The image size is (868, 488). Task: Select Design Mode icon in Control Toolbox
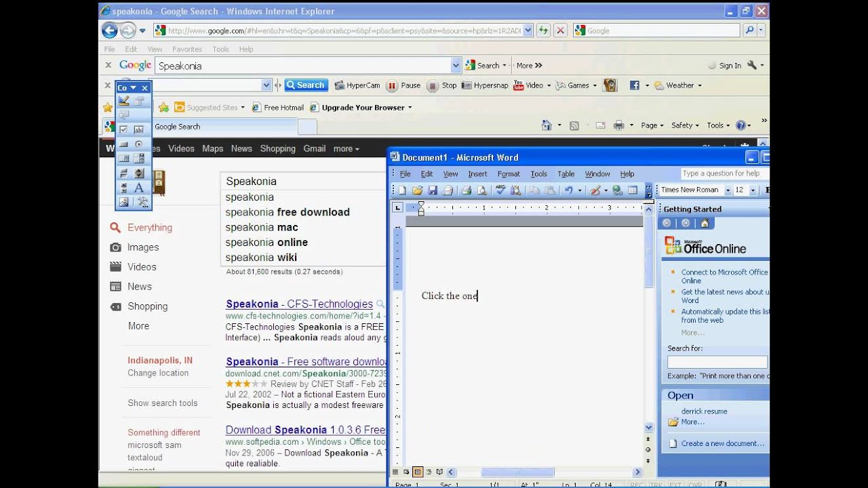pos(123,100)
